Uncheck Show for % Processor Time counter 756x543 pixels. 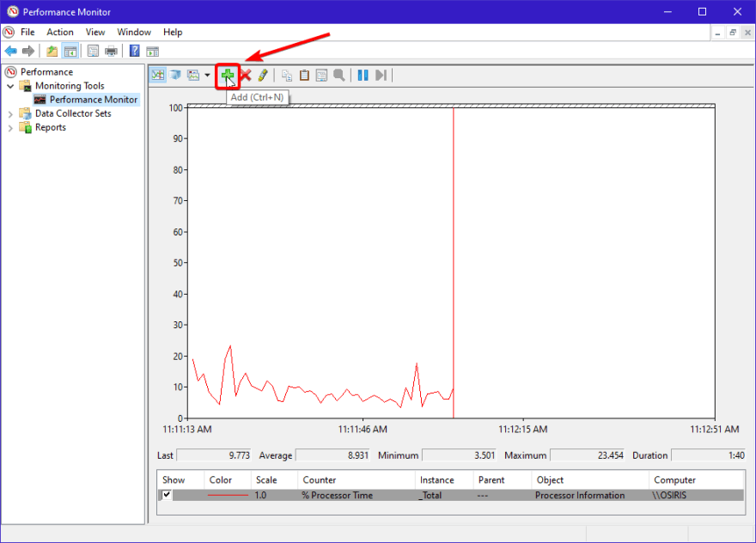coord(167,495)
